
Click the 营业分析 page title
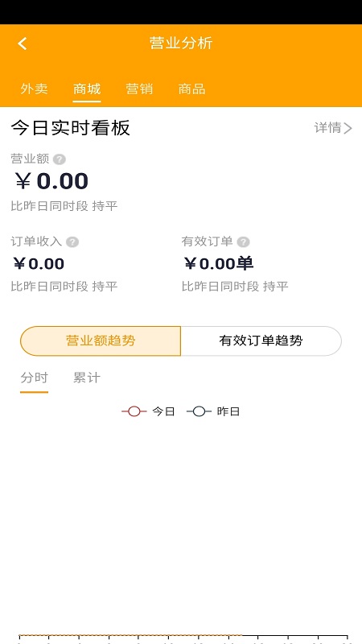(181, 43)
